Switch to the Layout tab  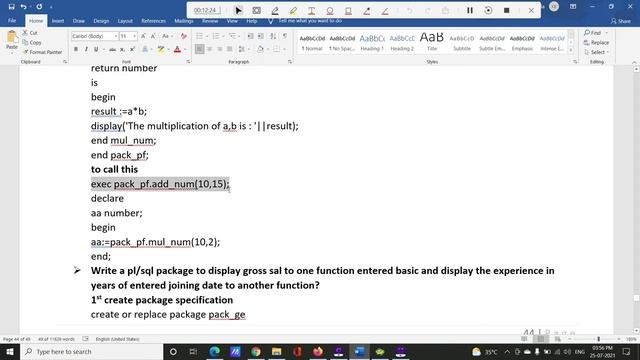125,20
